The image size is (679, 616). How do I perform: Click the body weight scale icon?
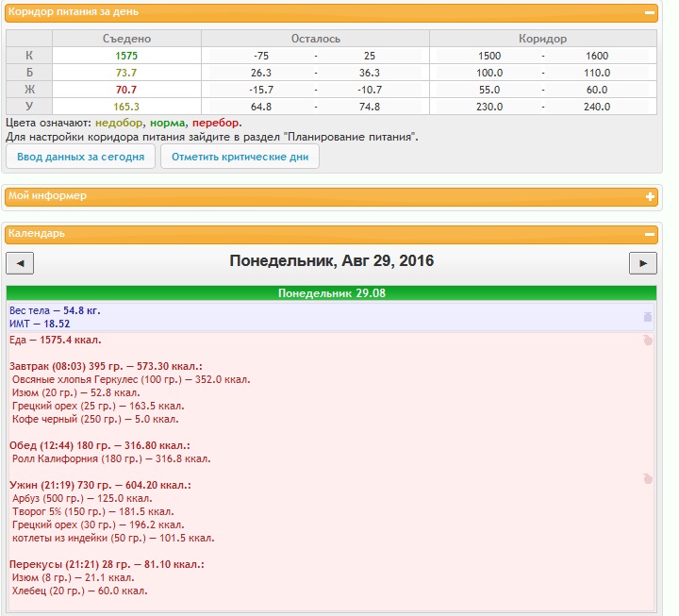tap(648, 317)
